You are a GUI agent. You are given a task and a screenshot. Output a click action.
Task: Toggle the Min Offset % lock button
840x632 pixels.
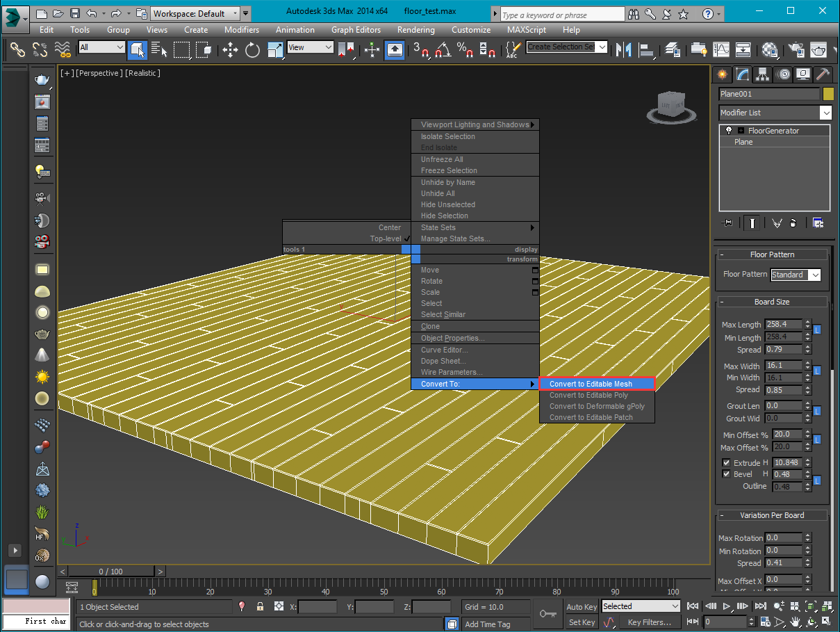[x=818, y=439]
